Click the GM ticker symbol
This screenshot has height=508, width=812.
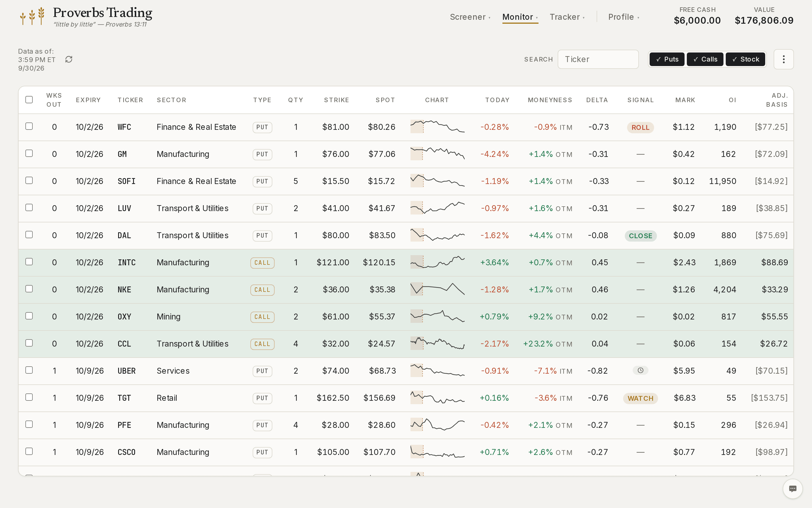122,154
